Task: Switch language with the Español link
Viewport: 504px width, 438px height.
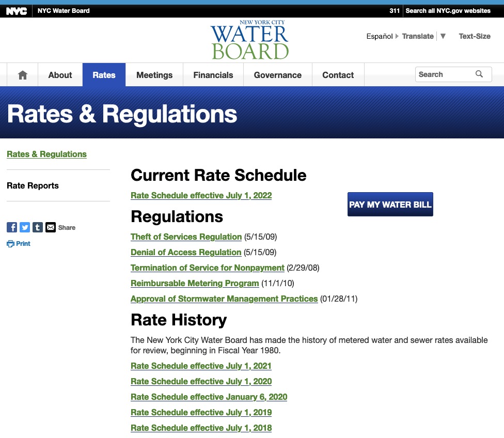Action: pyautogui.click(x=380, y=36)
